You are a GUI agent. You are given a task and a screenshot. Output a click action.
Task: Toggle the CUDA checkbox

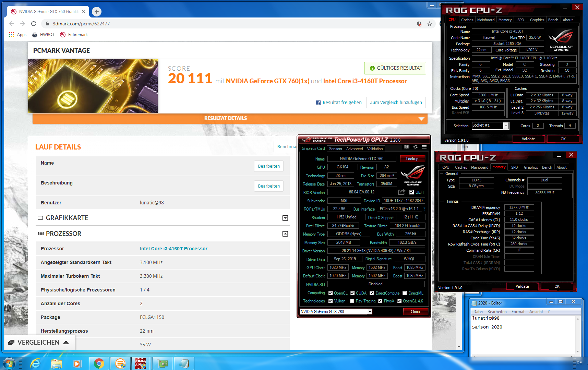pyautogui.click(x=352, y=293)
